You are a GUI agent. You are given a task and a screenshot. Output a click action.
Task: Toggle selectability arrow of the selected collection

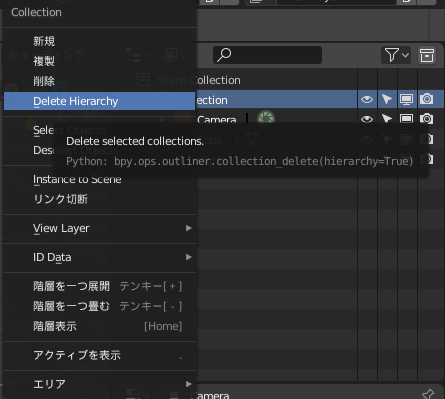click(x=387, y=99)
